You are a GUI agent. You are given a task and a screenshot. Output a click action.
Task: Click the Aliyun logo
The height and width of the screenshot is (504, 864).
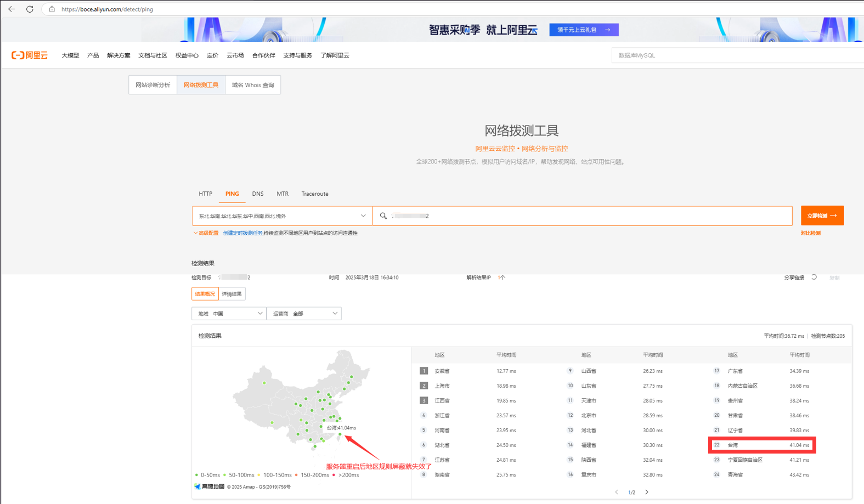tap(30, 55)
